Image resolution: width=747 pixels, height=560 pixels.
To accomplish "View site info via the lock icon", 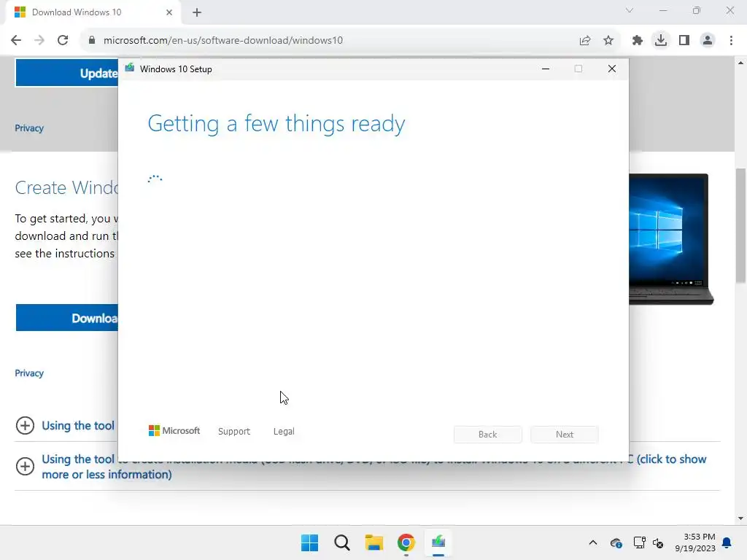I will point(91,41).
